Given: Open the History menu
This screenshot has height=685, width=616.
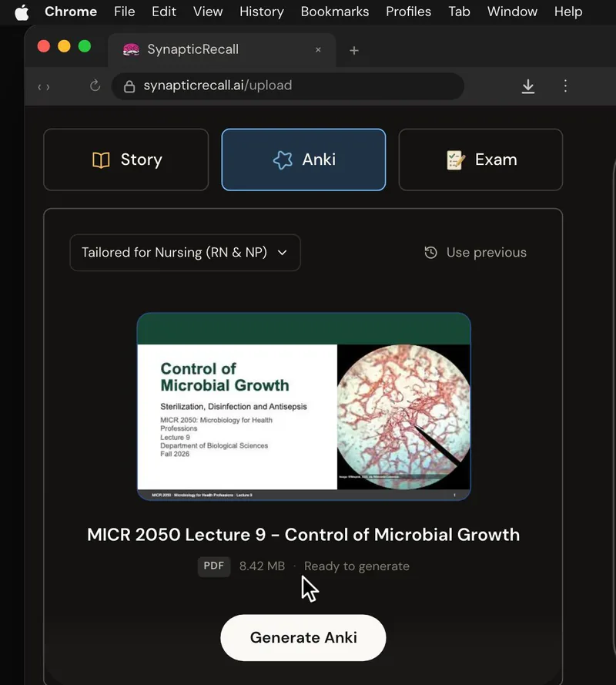Looking at the screenshot, I should [262, 12].
